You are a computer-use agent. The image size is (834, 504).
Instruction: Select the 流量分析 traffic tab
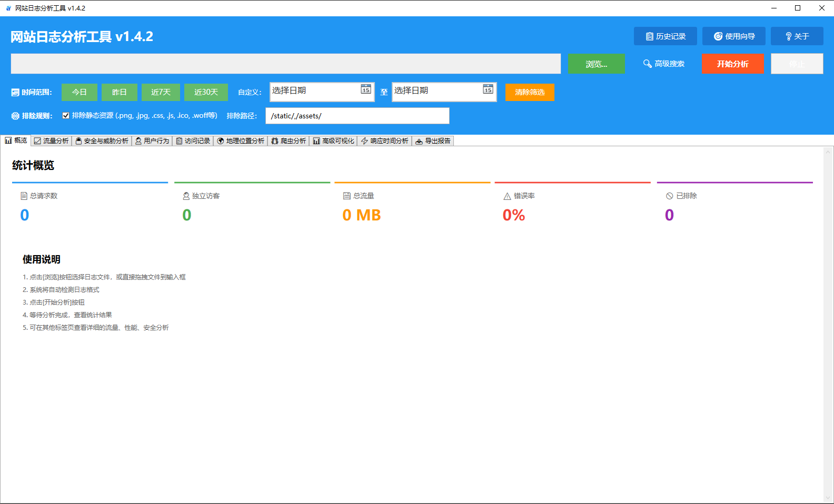tap(52, 141)
